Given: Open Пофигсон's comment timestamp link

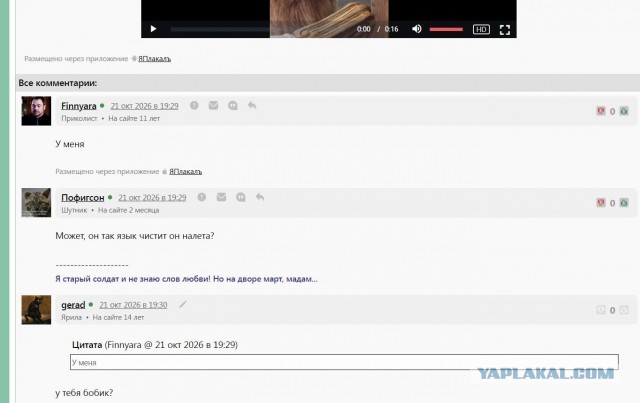Looking at the screenshot, I should (152, 198).
